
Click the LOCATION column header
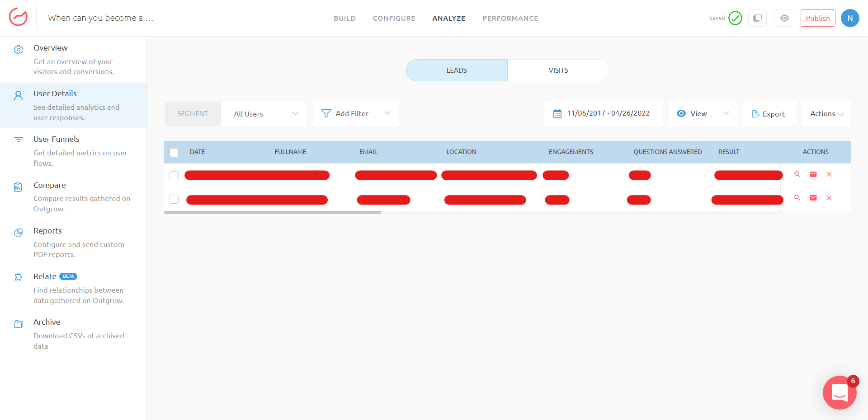[x=461, y=152]
